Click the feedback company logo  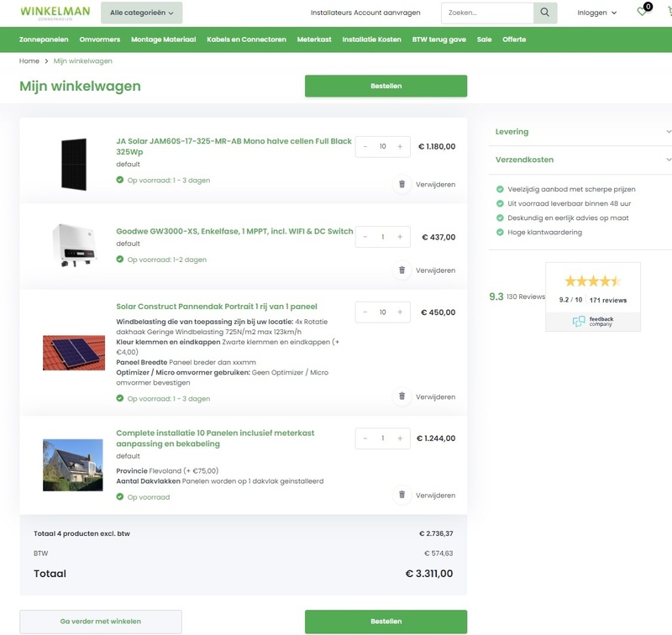coord(593,322)
